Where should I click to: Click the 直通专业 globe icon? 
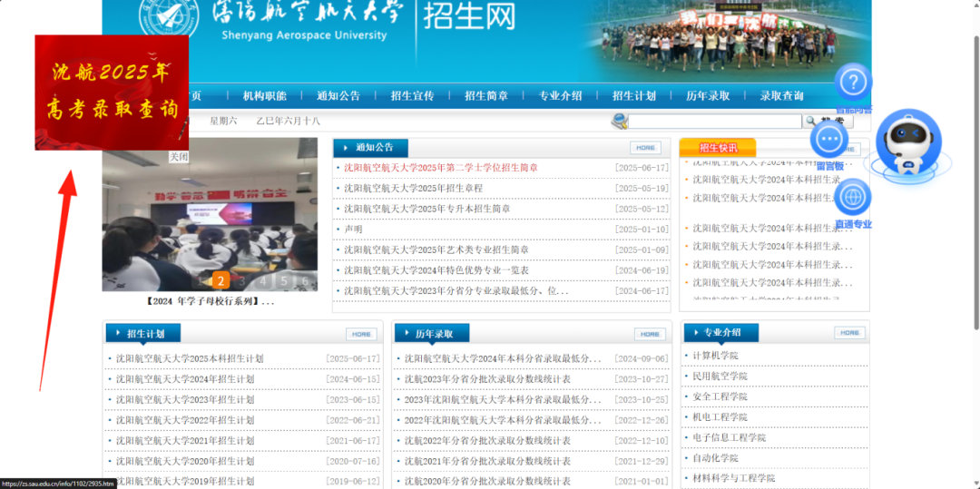click(852, 198)
